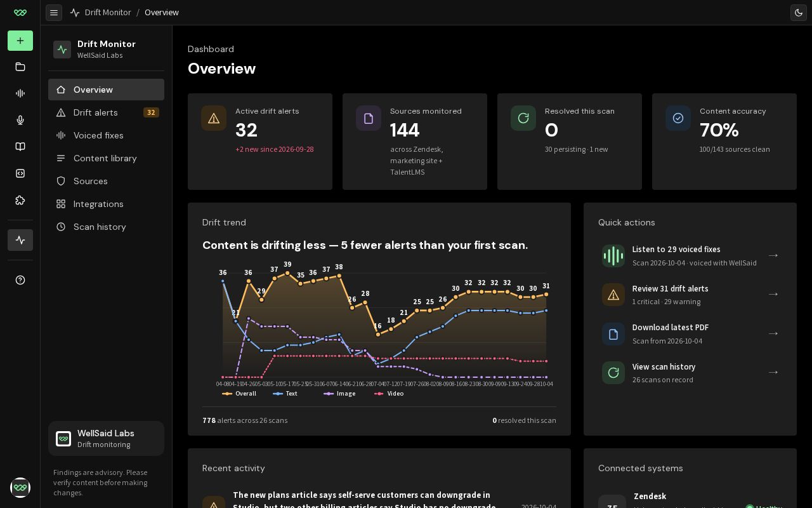Viewport: 812px width, 508px height.
Task: Select the microphone icon in the left rail
Action: pos(20,120)
